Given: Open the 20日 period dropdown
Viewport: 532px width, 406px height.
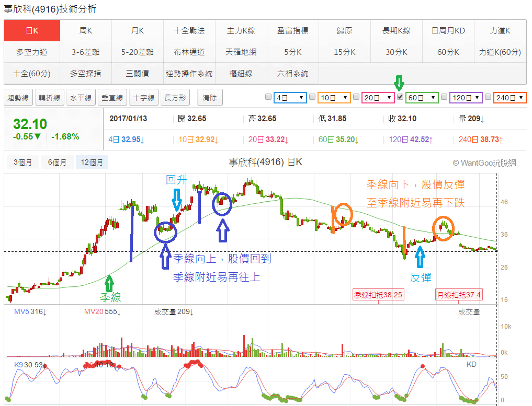Looking at the screenshot, I should (378, 97).
